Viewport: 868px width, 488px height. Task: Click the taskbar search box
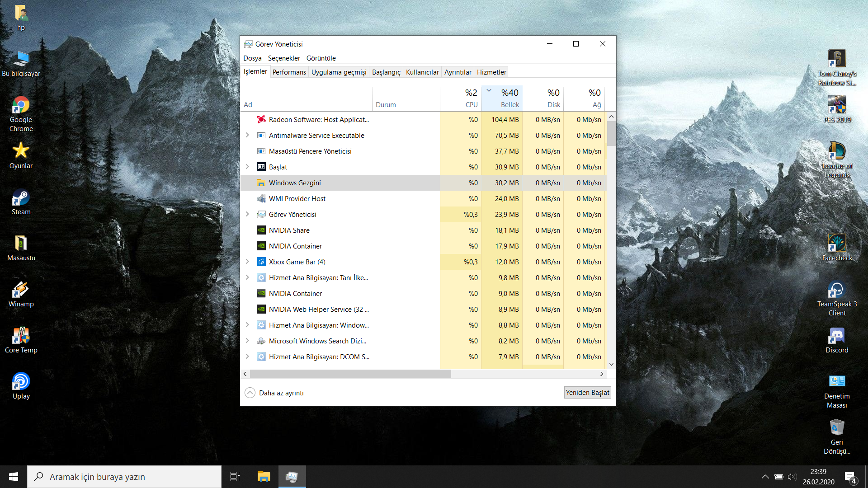(124, 477)
